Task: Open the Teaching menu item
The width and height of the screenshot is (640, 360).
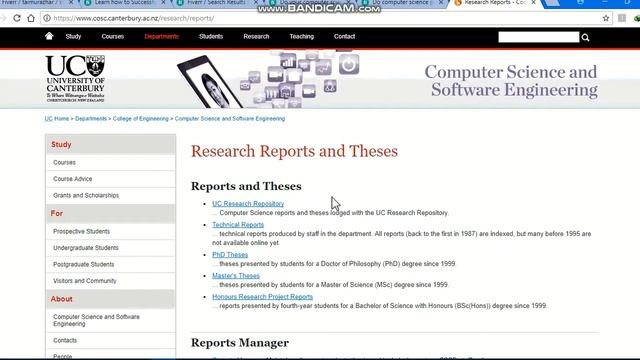Action: coord(302,36)
